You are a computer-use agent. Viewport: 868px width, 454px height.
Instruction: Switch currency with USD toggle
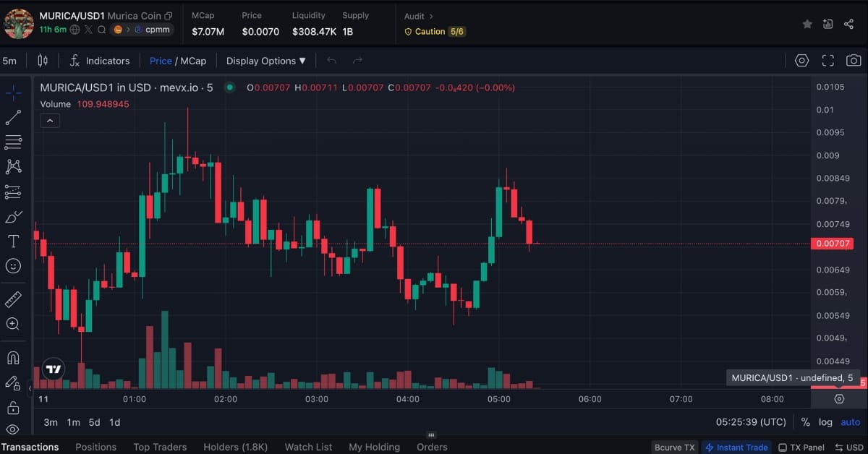click(849, 447)
